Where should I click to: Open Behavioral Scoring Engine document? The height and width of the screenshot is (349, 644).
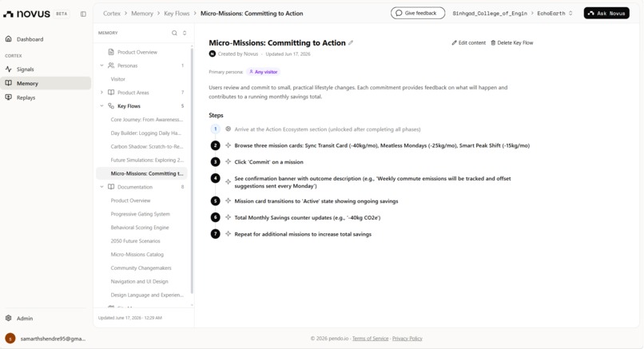[140, 228]
